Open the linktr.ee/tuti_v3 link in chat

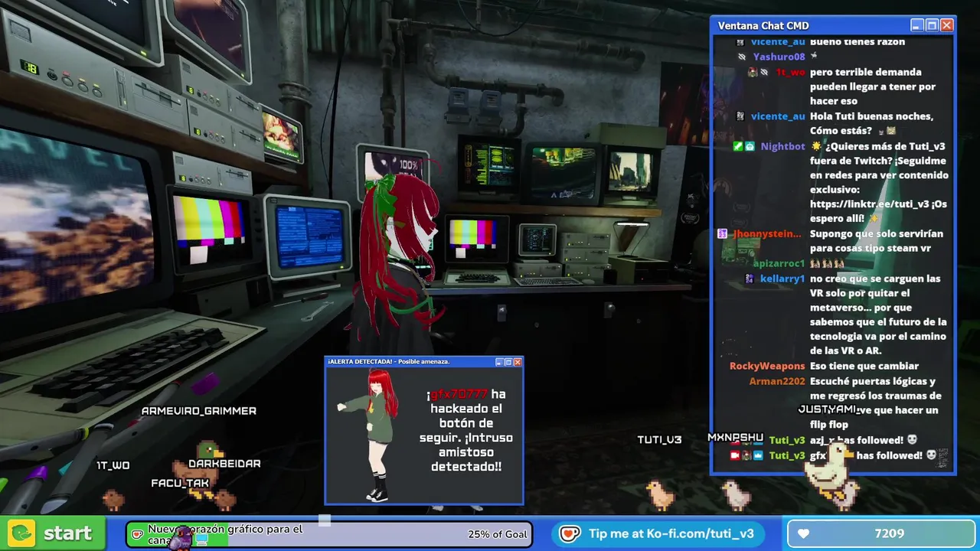(x=870, y=204)
